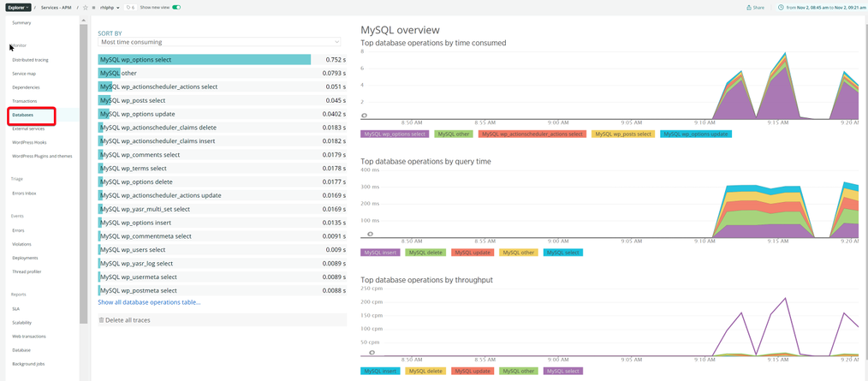Click MySQL other swatch in time consumed legend
868x381 pixels.
455,134
